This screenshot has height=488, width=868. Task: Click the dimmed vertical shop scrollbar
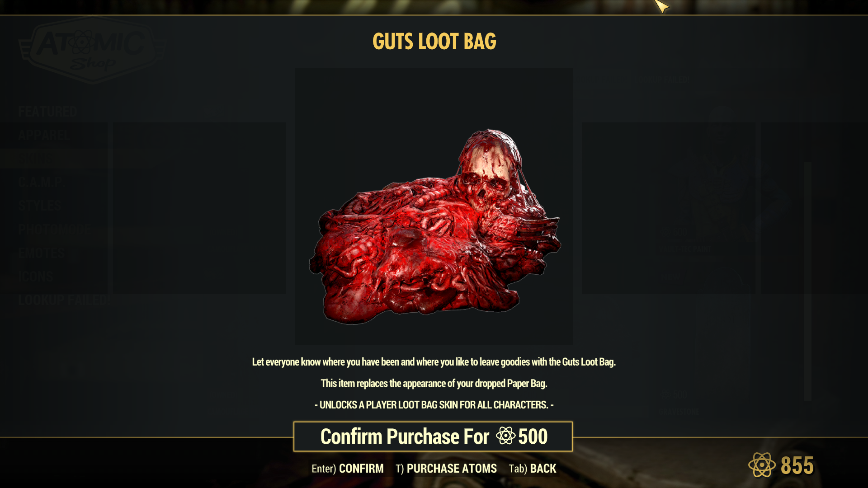tap(807, 280)
